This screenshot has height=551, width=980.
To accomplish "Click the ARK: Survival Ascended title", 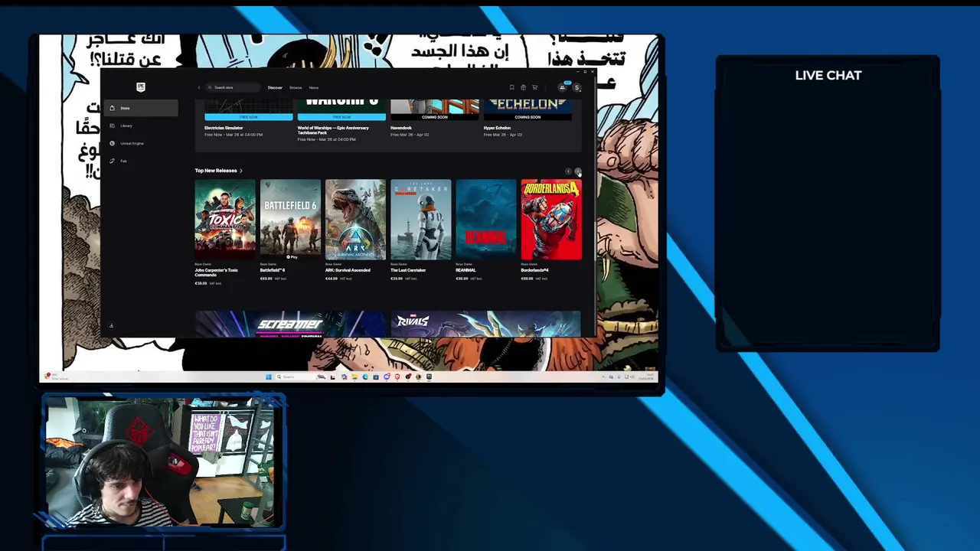I will click(348, 270).
